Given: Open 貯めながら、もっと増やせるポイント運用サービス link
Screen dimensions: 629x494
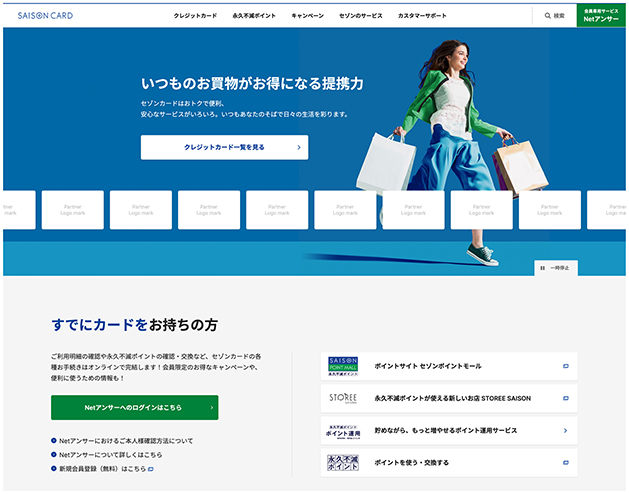Looking at the screenshot, I should coord(449,431).
